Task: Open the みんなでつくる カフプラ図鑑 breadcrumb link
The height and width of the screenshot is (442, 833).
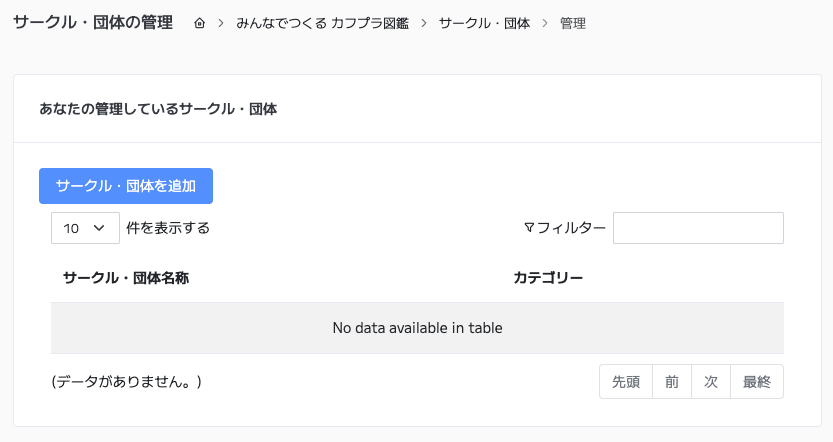Action: click(x=322, y=23)
